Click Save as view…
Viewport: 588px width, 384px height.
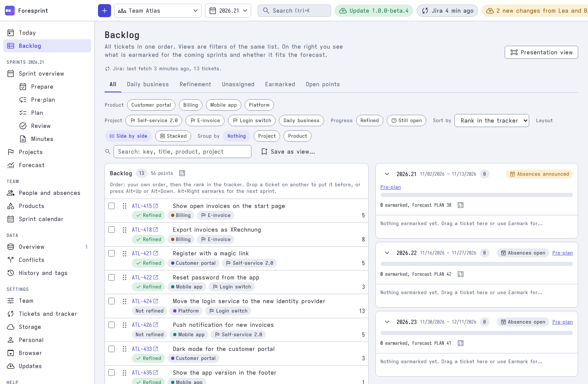pyautogui.click(x=288, y=152)
